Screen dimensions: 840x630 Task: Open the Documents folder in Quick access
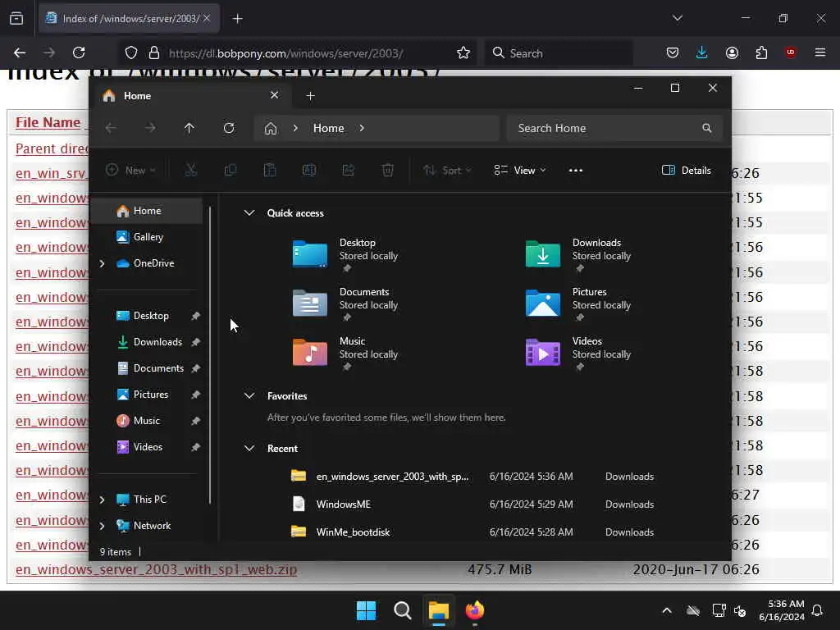click(347, 304)
